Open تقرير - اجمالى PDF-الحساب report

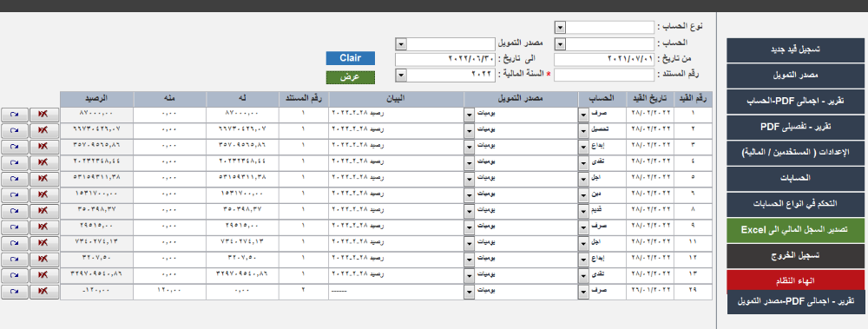pos(795,102)
